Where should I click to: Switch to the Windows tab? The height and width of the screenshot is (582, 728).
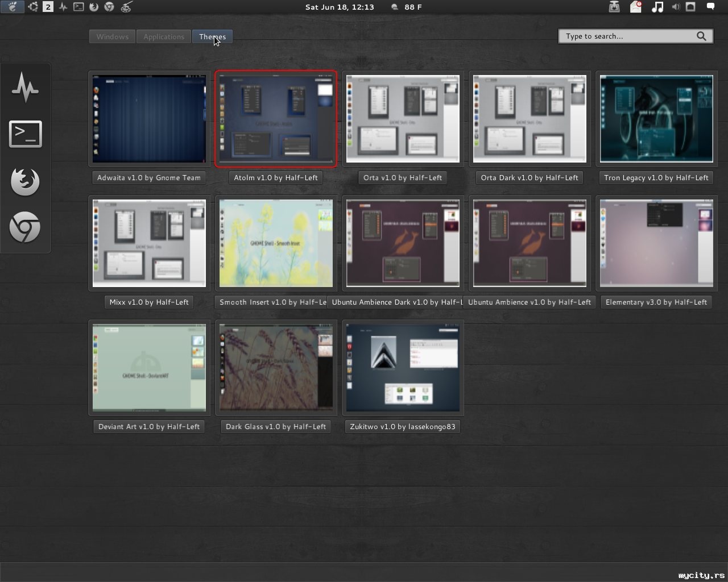tap(112, 36)
